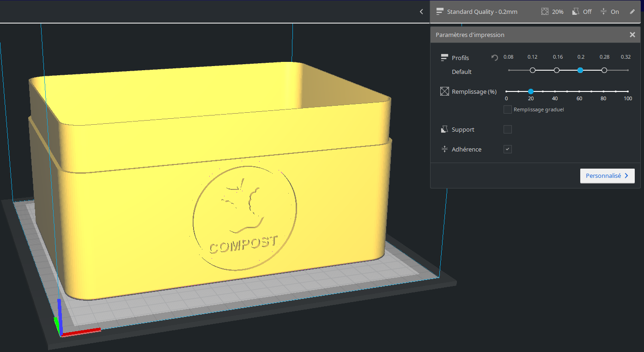This screenshot has width=644, height=352.
Task: Select the 0.28 layer height value
Action: point(604,70)
